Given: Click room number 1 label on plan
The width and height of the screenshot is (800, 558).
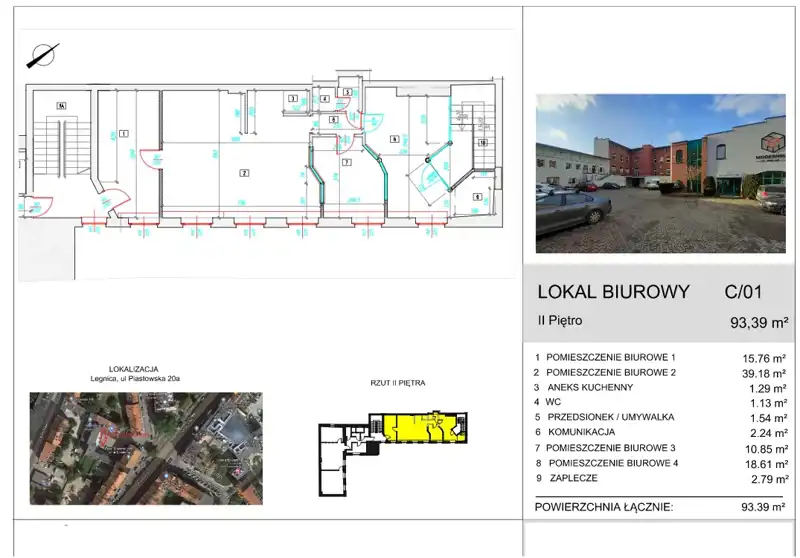Looking at the screenshot, I should point(124,133).
